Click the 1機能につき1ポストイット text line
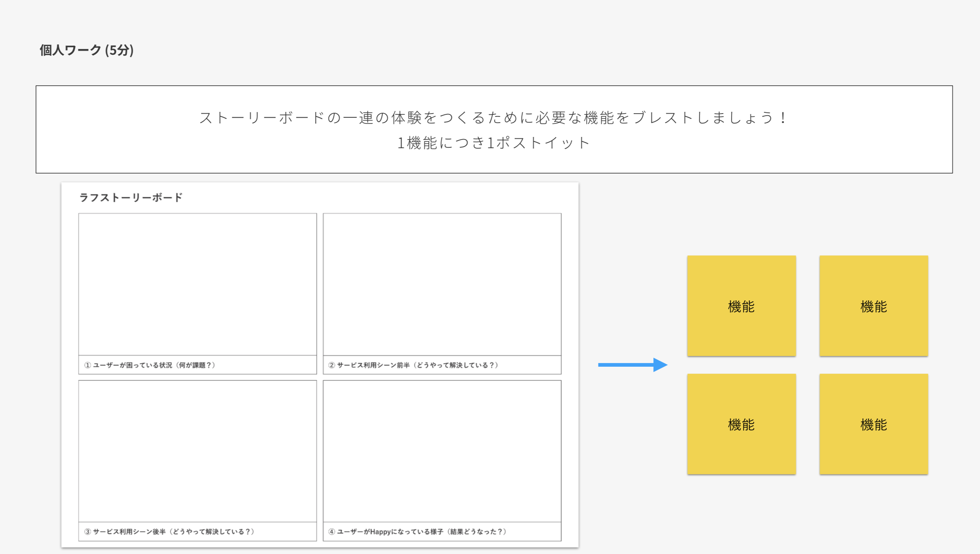Screen dimensions: 980x554 click(494, 143)
